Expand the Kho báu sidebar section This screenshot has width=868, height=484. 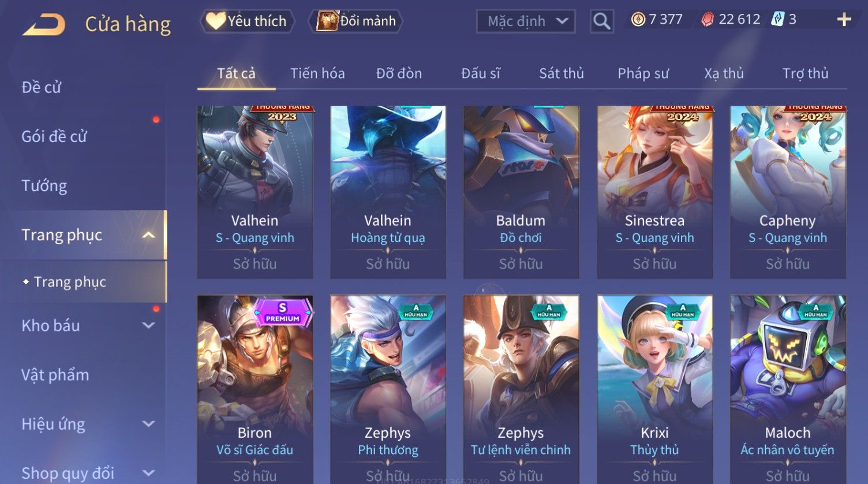click(148, 326)
